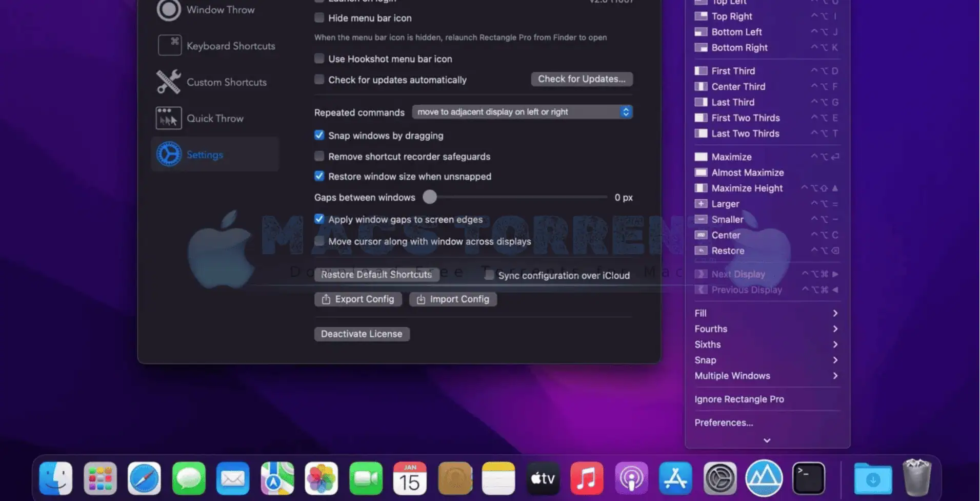The height and width of the screenshot is (501, 980).
Task: Click the Smaller minus icon
Action: tap(701, 220)
